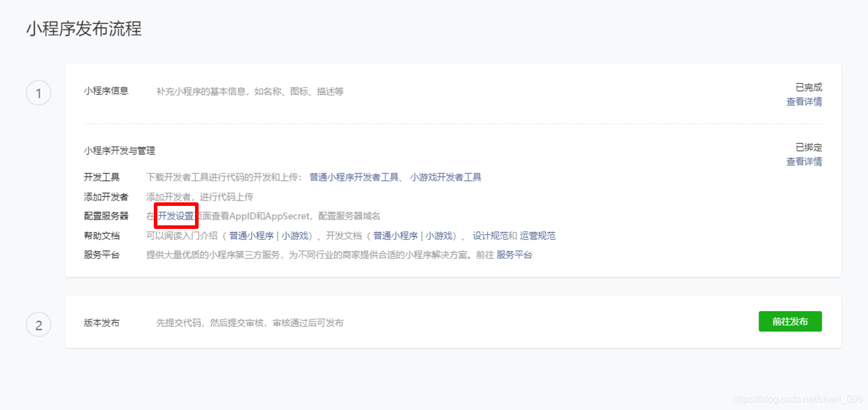Click the 配置服务器 row label
This screenshot has width=868, height=410.
pos(106,216)
